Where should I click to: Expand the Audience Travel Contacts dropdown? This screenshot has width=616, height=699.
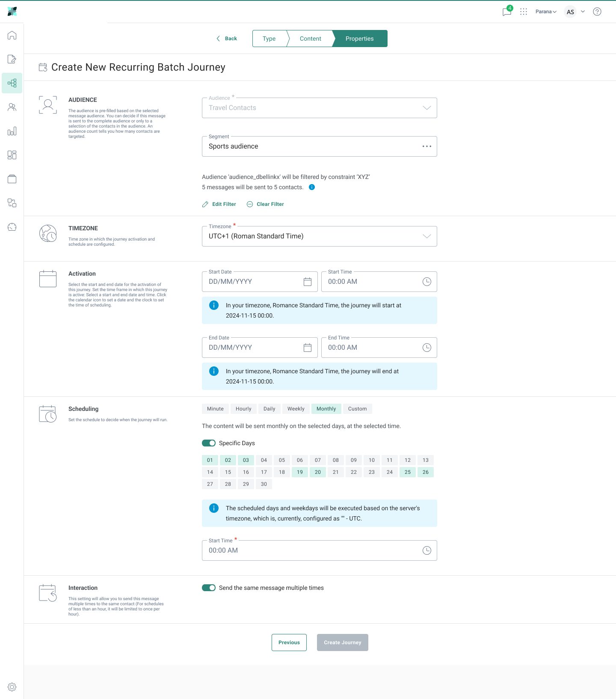click(x=320, y=108)
